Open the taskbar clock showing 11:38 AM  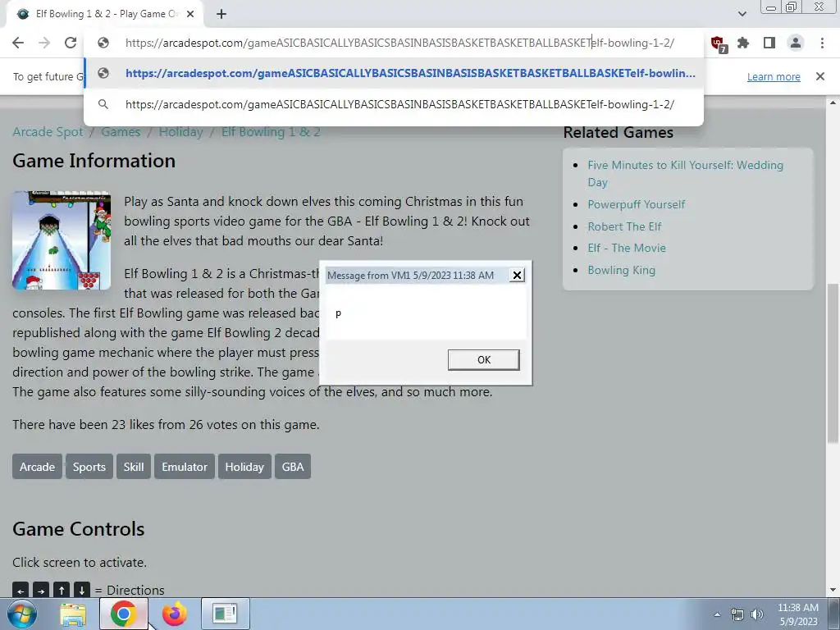(x=797, y=614)
